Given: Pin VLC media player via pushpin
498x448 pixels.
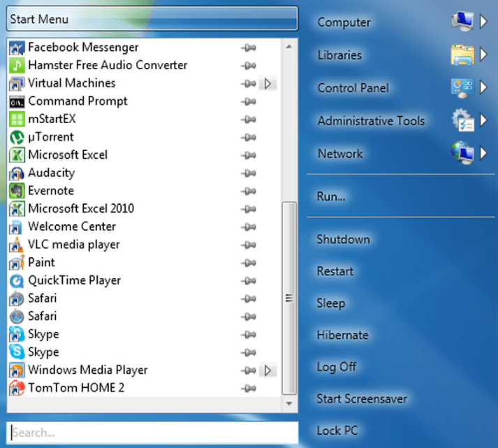Looking at the screenshot, I should coord(249,245).
